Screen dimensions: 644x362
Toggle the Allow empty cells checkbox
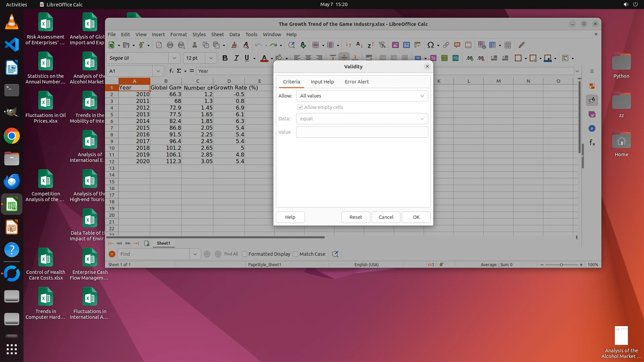coord(300,107)
